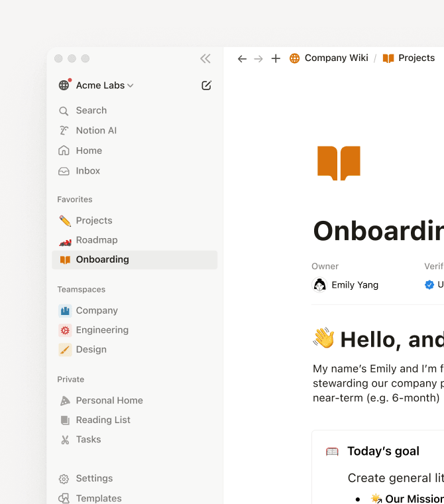This screenshot has width=444, height=504.
Task: Click the Inbox tray icon
Action: click(64, 171)
